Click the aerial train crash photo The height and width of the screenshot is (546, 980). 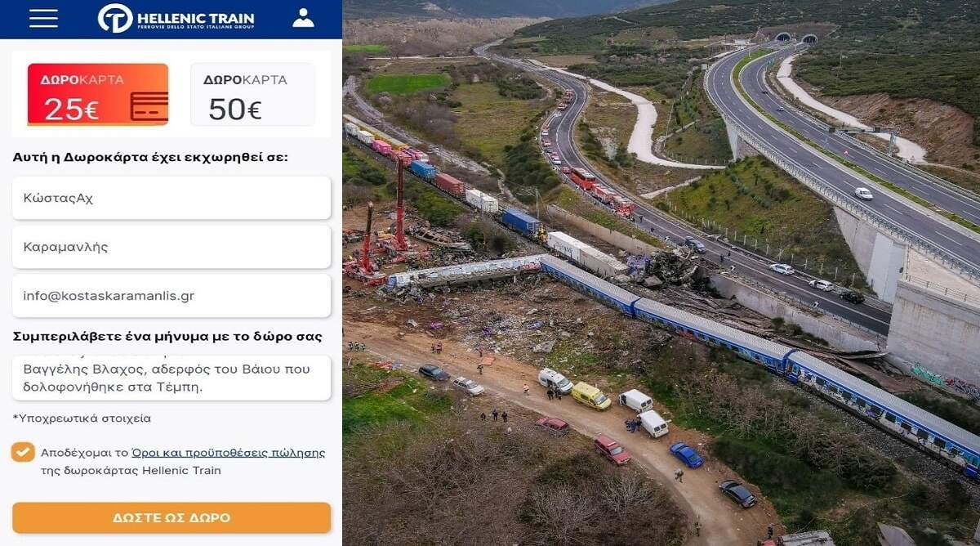(x=661, y=273)
